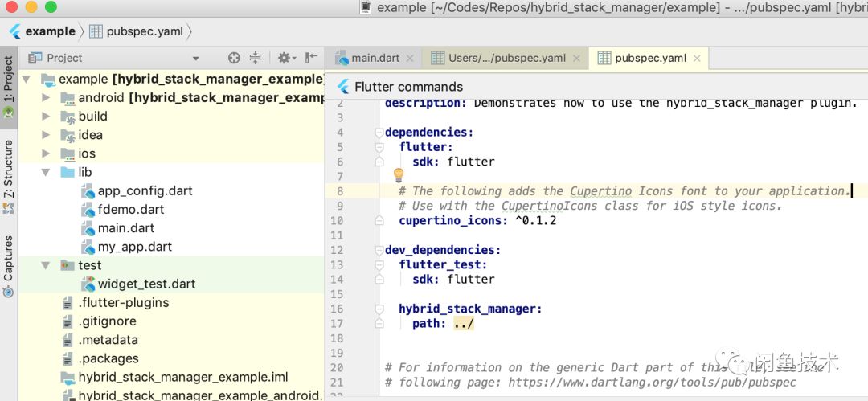Click the app_config.dart file icon
The image size is (868, 401).
(88, 191)
